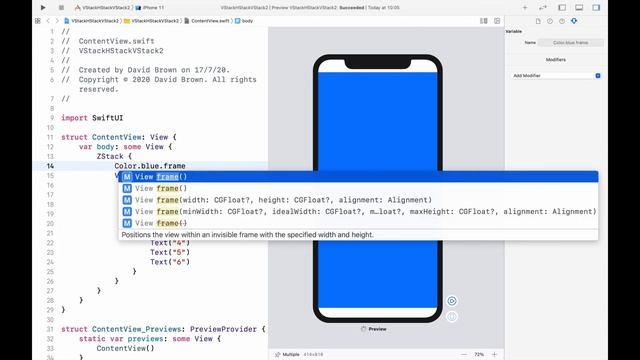
Task: Go back in editor history
Action: (x=48, y=21)
